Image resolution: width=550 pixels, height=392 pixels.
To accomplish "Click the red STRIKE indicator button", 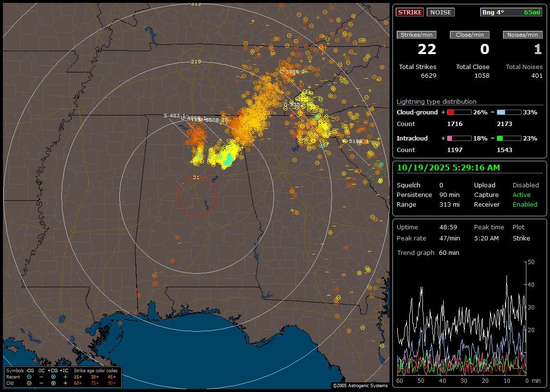I will pyautogui.click(x=410, y=12).
